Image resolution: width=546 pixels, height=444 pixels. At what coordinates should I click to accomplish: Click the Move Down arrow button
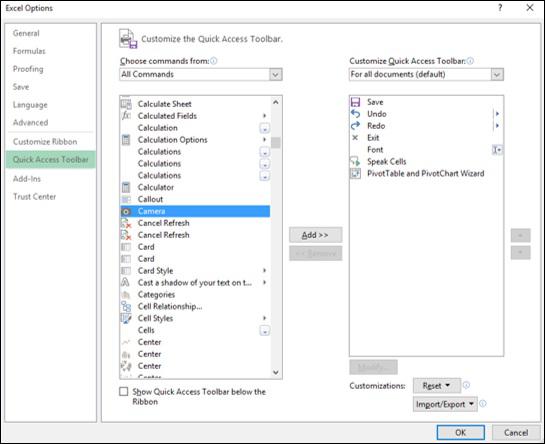(521, 252)
